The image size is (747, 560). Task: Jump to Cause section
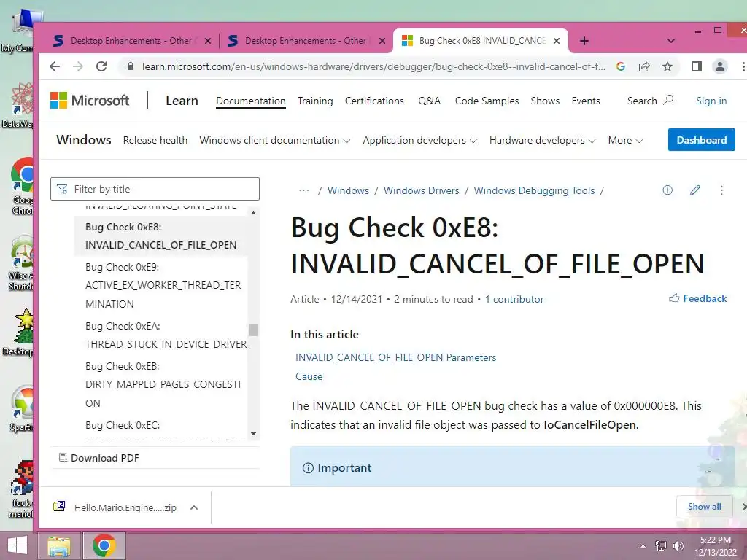pyautogui.click(x=309, y=377)
